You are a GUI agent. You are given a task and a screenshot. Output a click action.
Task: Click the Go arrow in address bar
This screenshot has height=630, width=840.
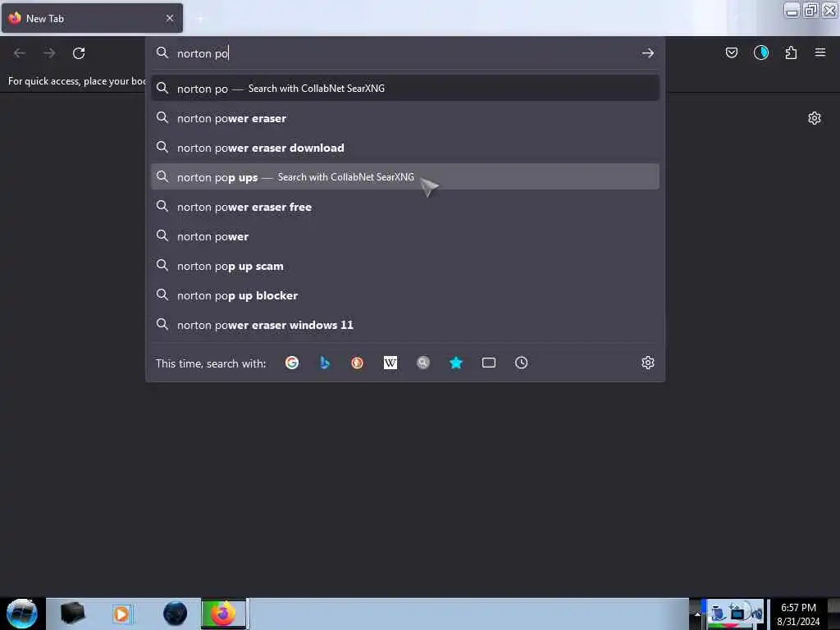pyautogui.click(x=648, y=53)
